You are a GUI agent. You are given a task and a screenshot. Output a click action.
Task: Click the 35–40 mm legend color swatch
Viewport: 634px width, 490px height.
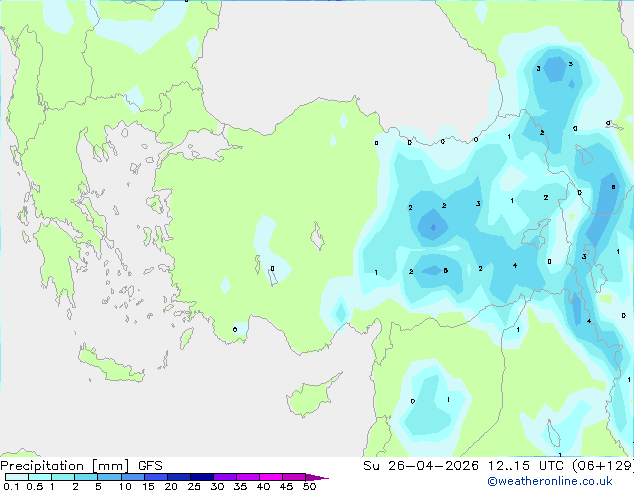pos(247,477)
